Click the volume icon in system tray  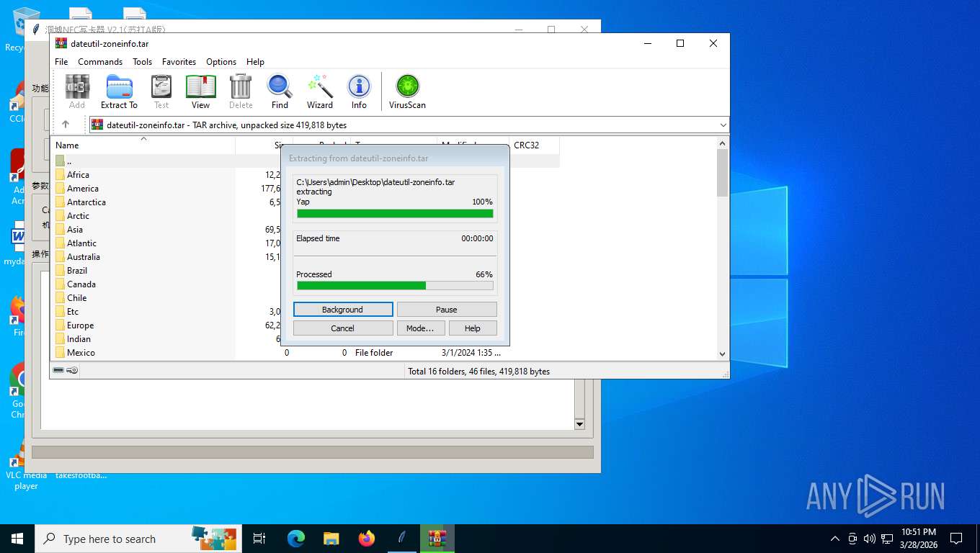[869, 539]
